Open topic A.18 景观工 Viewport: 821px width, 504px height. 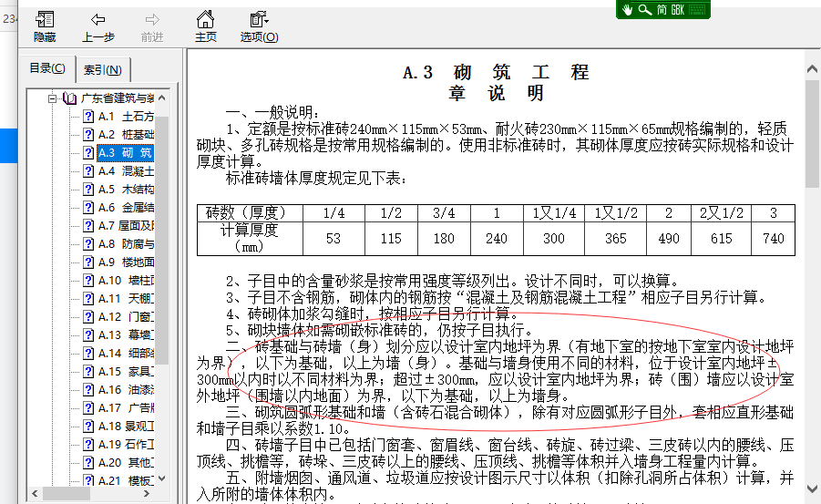pyautogui.click(x=126, y=426)
